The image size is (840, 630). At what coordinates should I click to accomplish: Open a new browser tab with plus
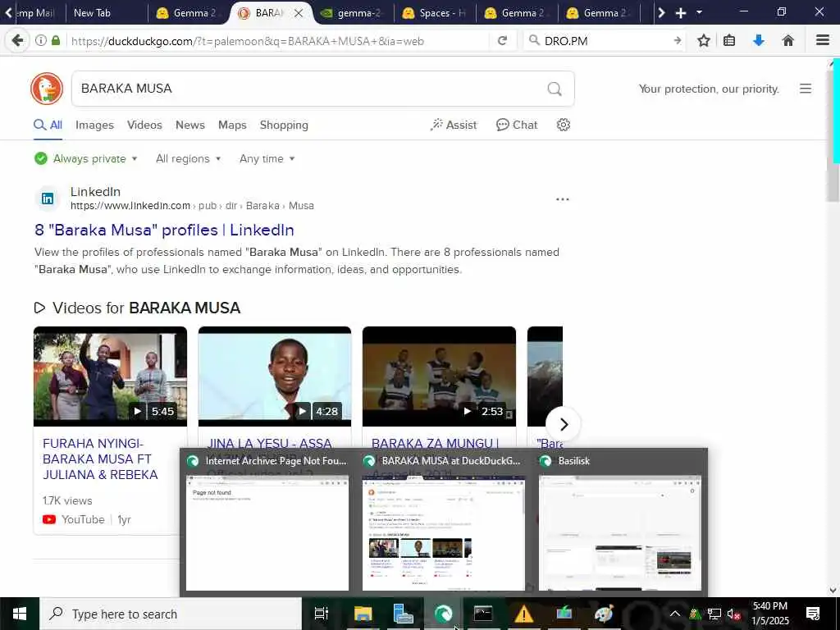680,13
